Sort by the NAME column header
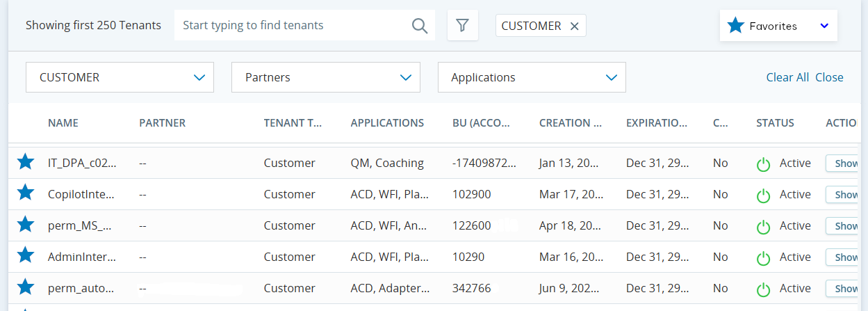The width and height of the screenshot is (868, 311). click(x=63, y=123)
